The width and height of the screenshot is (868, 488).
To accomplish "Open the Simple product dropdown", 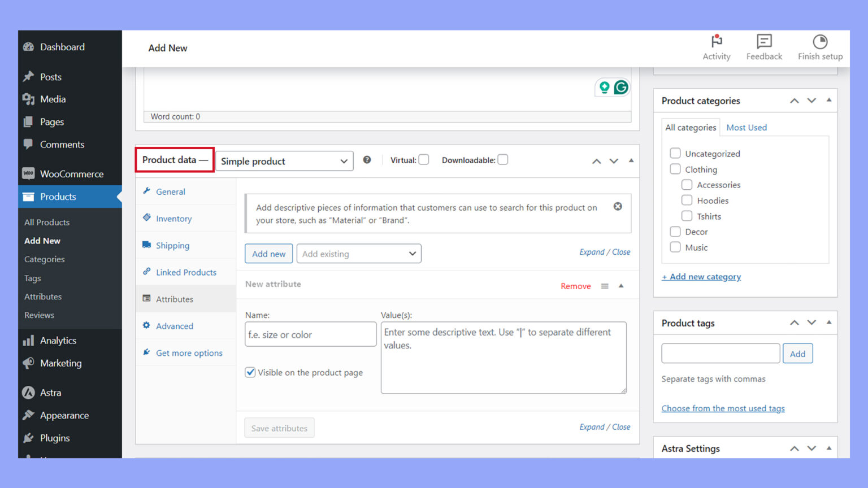I will (284, 161).
